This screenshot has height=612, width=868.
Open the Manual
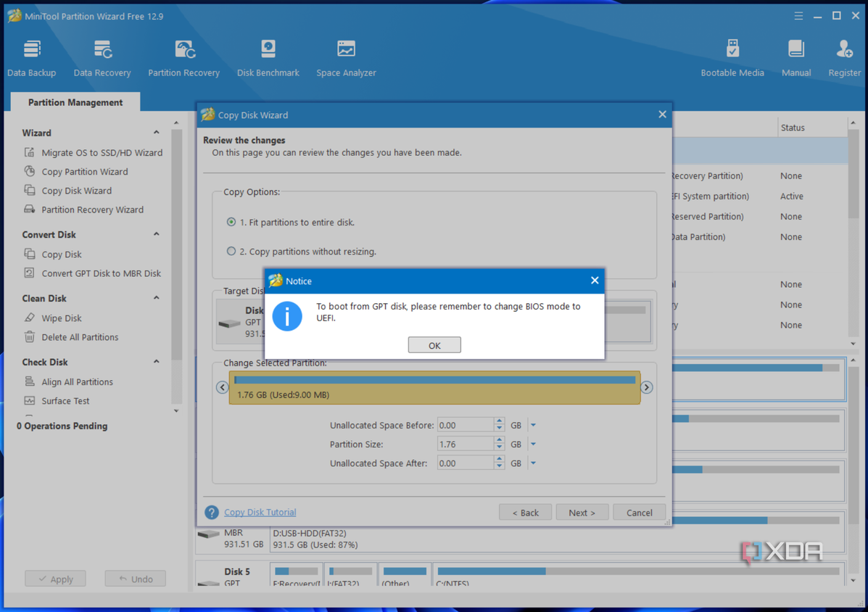[796, 58]
